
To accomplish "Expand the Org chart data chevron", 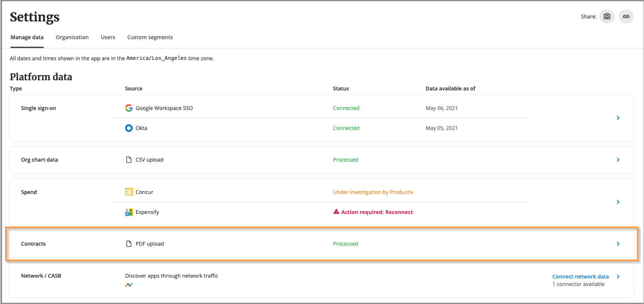I will 618,160.
